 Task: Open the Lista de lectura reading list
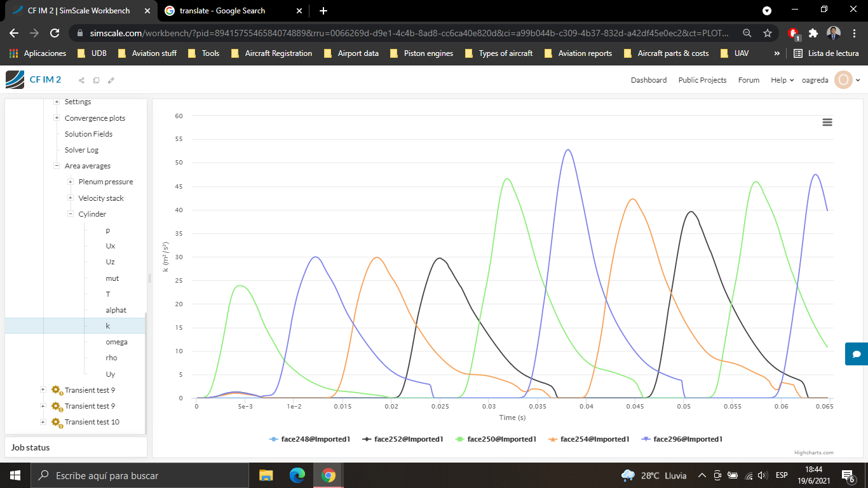point(826,53)
